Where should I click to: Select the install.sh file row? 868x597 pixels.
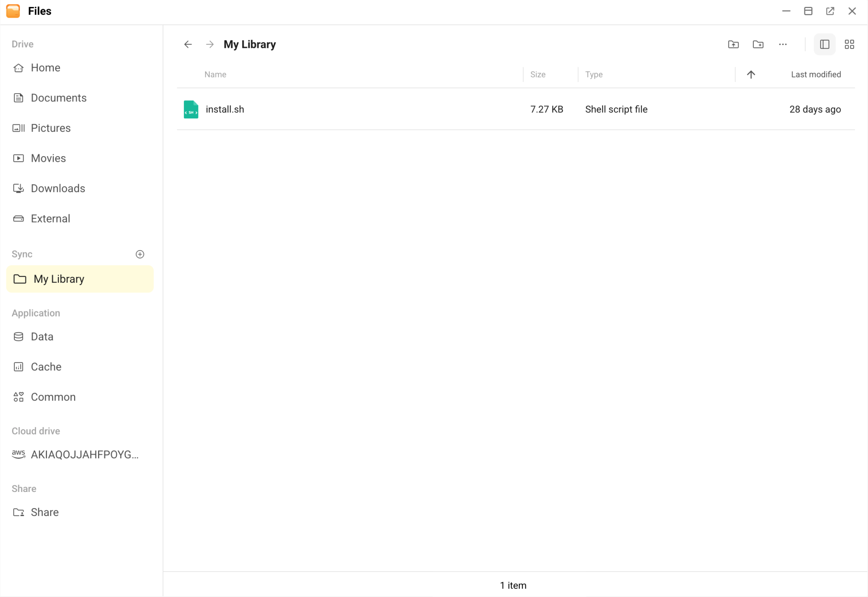(x=516, y=109)
